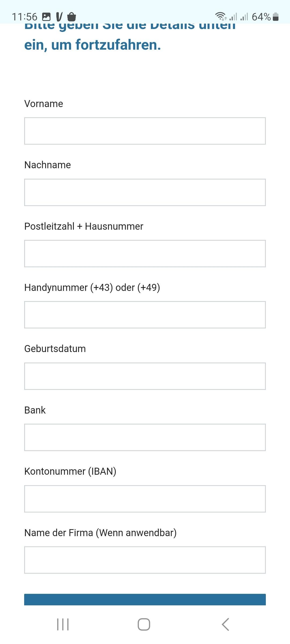The height and width of the screenshot is (644, 290).
Task: Tap the image notification icon in status bar
Action: pos(46,17)
